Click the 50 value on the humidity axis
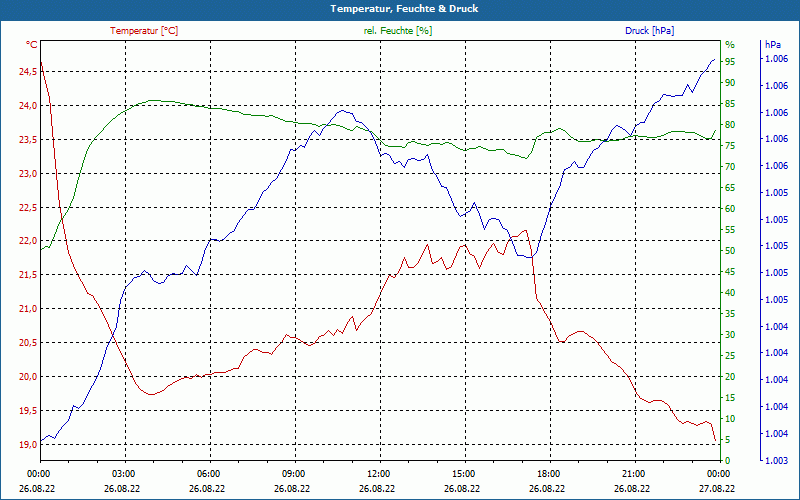 point(730,251)
